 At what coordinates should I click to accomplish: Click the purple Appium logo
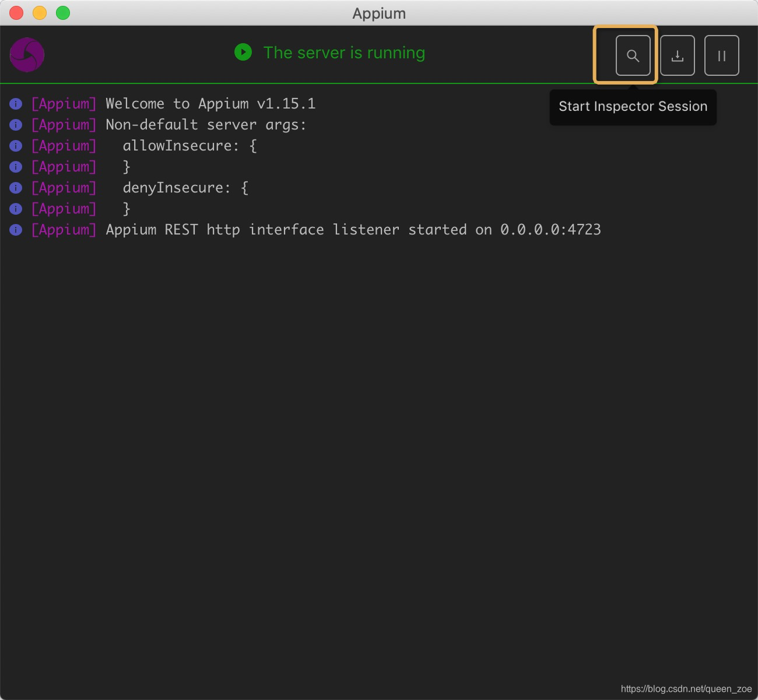(x=27, y=55)
